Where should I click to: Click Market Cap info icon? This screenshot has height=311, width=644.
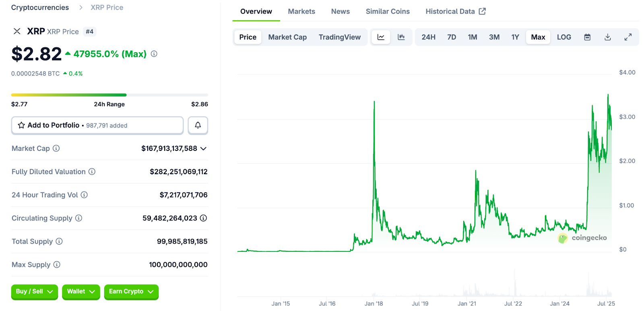tap(56, 148)
